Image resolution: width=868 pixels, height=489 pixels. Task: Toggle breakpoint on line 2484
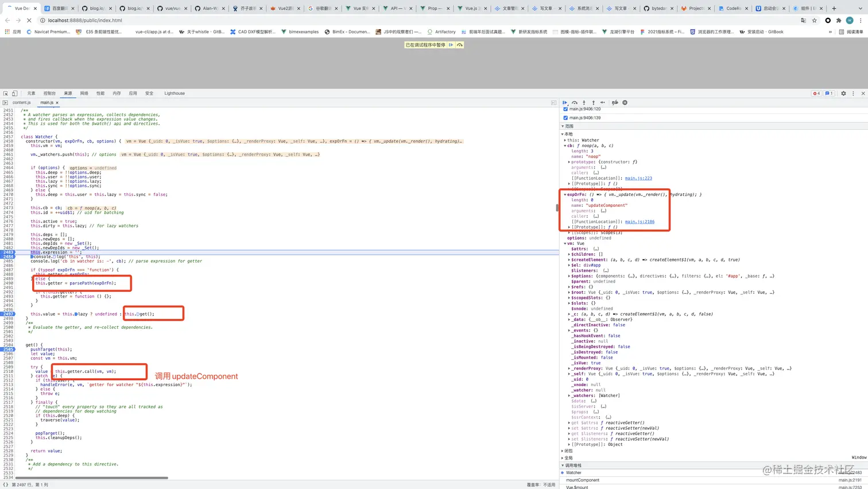(x=7, y=257)
